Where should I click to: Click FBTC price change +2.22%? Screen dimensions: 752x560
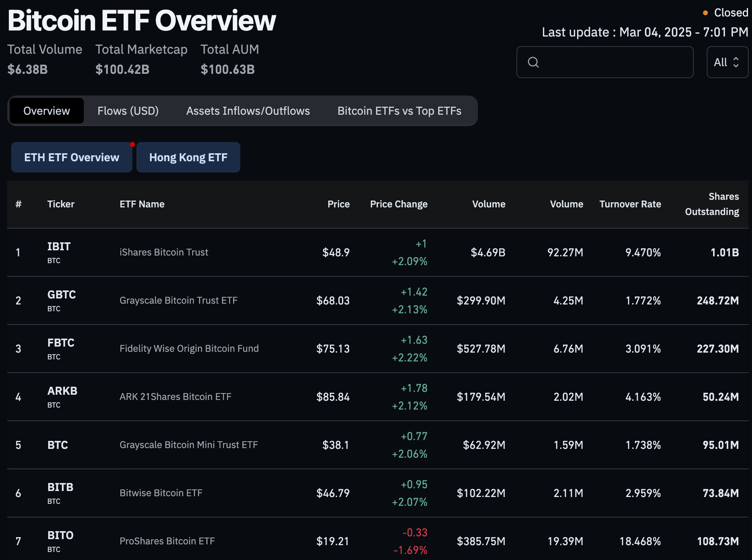tap(409, 357)
